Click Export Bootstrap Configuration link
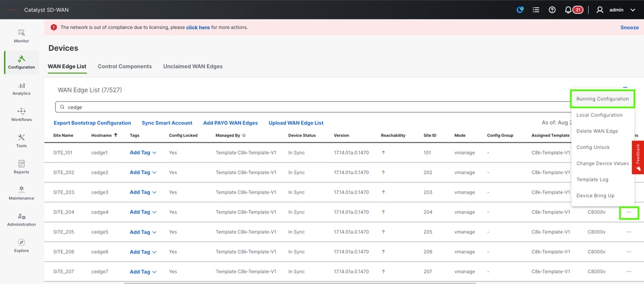 point(92,123)
